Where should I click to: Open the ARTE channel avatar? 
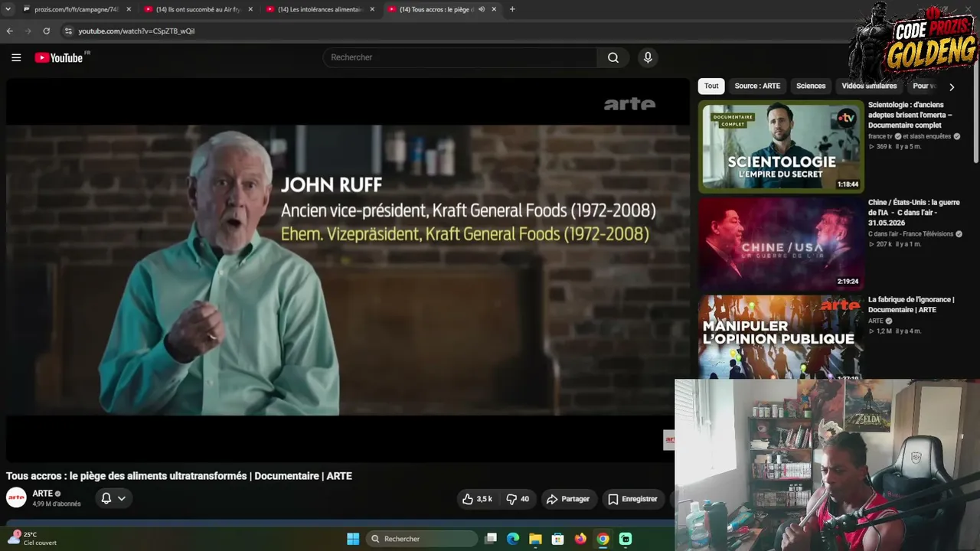click(x=16, y=498)
